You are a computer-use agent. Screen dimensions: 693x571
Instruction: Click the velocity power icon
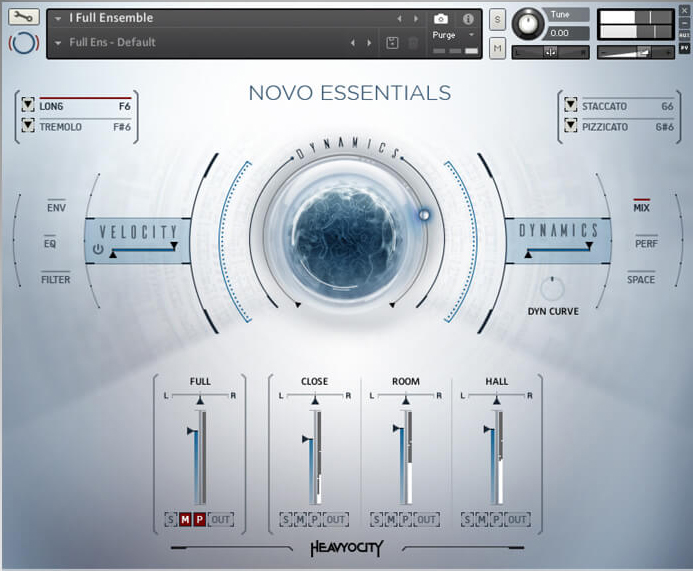click(x=98, y=249)
